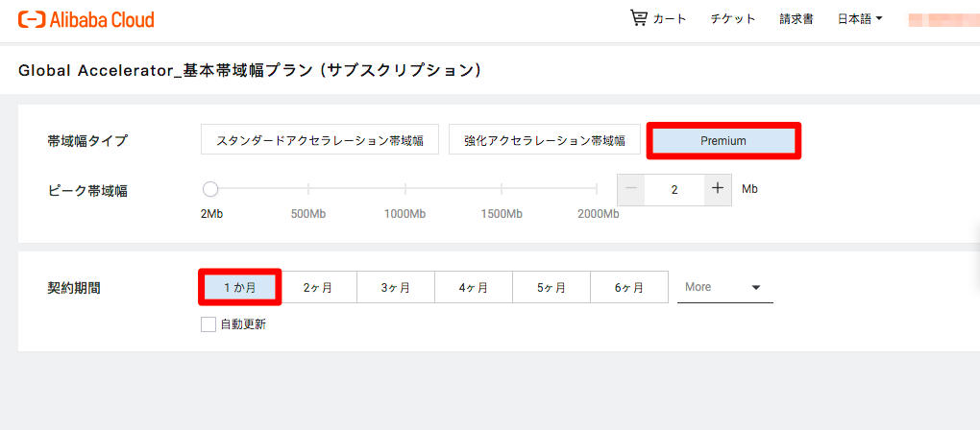Select the 3ヶ月 contract period

tap(396, 287)
